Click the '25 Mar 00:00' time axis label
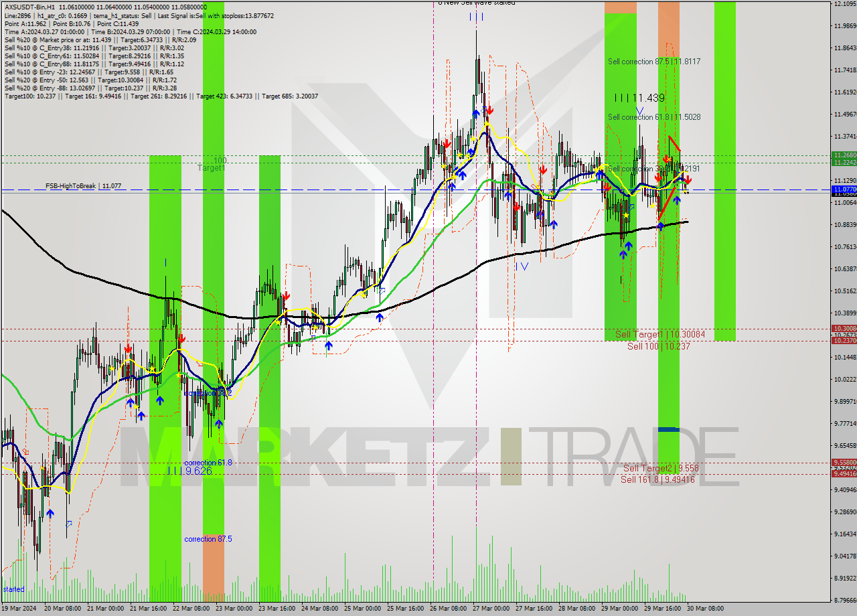The image size is (857, 616). pyautogui.click(x=362, y=609)
